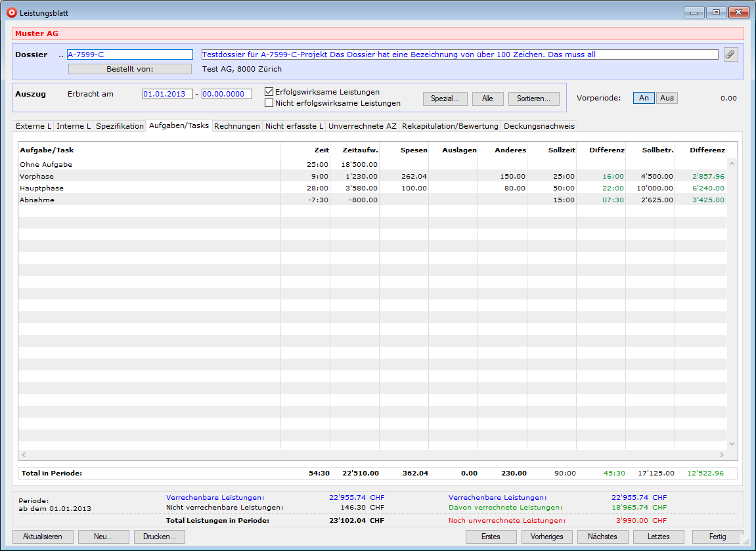756x551 pixels.
Task: Click the Leistungsblatt app icon in title bar
Action: 11,12
